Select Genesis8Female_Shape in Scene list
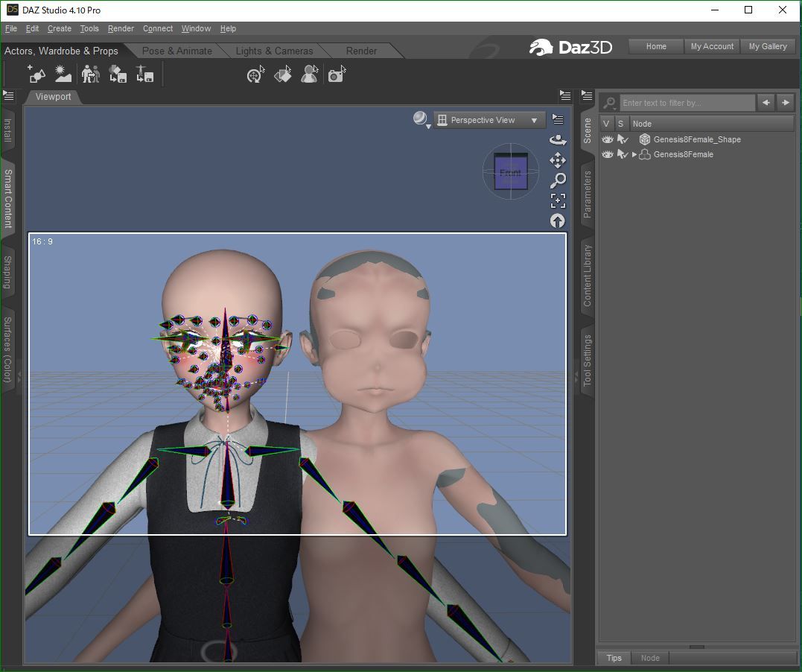Viewport: 802px width, 672px height. 697,139
